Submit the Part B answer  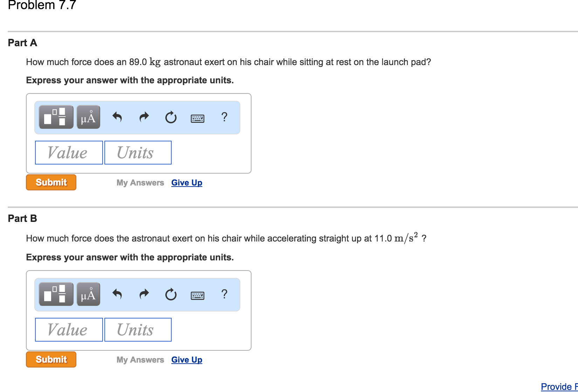coord(51,359)
